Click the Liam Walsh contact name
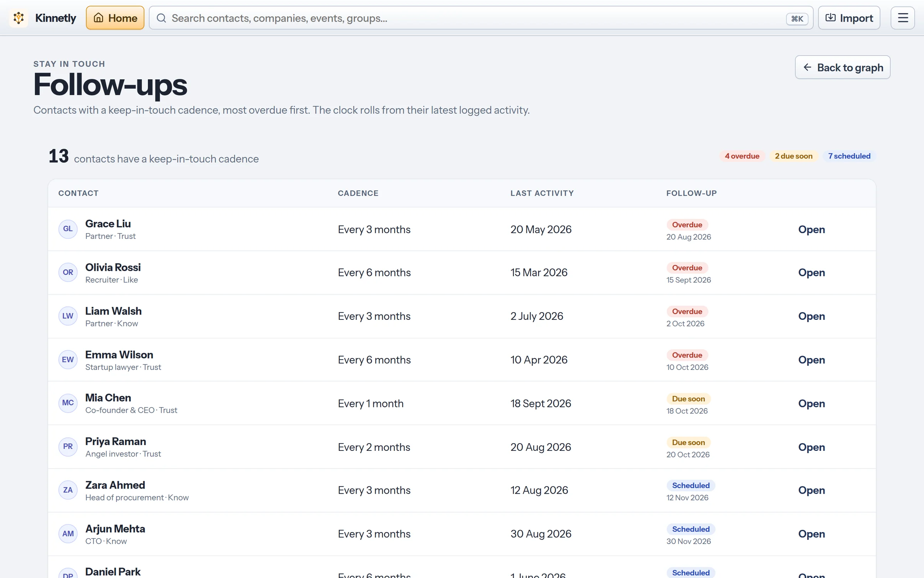924x578 pixels. [x=113, y=311]
